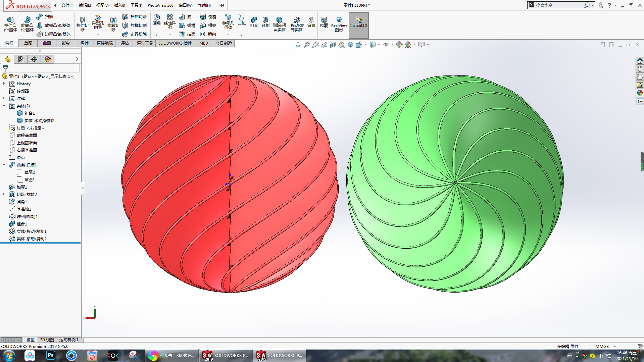Click the Revolved Cut (旋转切除) tool
This screenshot has width=644, height=362.
[113, 24]
